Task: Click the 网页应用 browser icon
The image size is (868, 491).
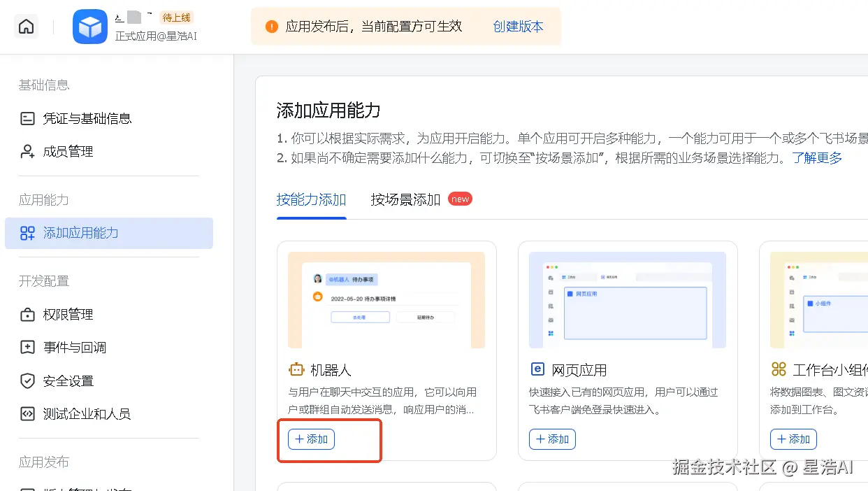Action: coord(537,369)
